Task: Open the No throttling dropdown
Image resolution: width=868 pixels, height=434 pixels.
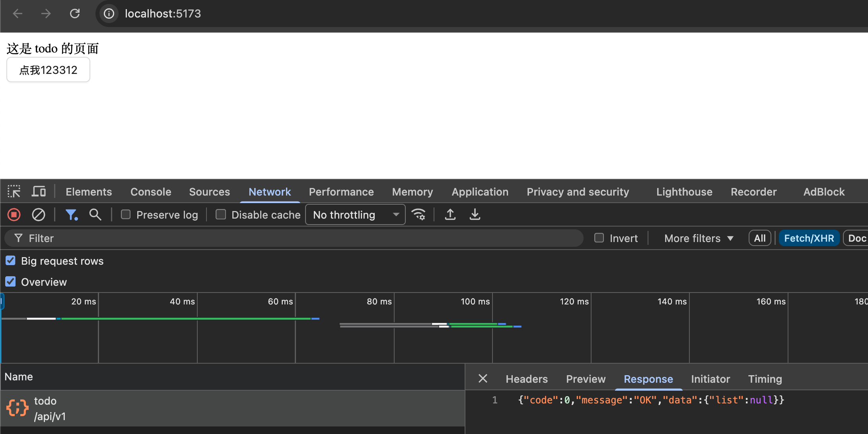Action: [355, 215]
